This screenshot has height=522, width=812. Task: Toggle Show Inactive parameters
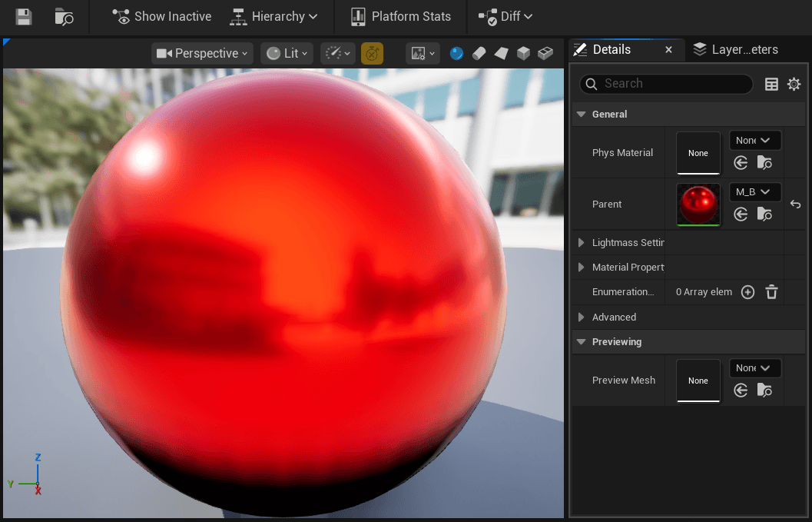click(161, 16)
